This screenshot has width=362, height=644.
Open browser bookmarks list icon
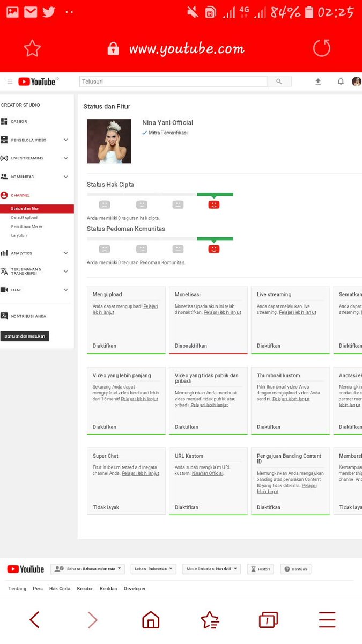[x=210, y=620]
